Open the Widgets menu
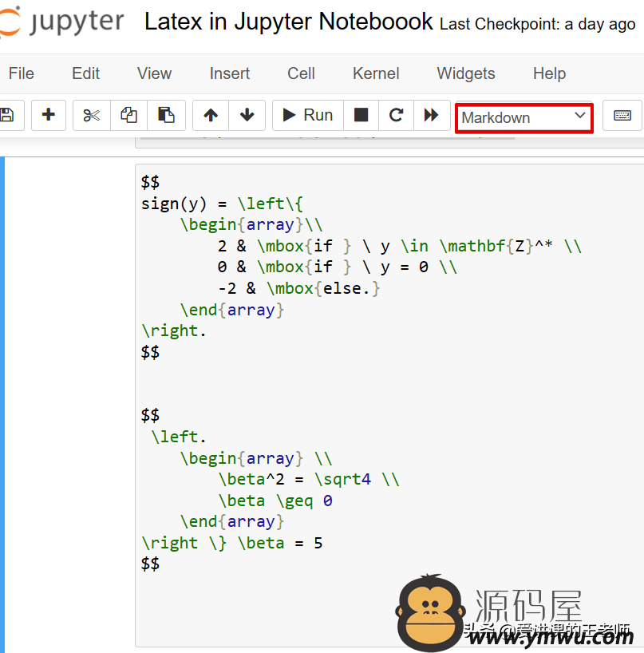 click(x=466, y=73)
